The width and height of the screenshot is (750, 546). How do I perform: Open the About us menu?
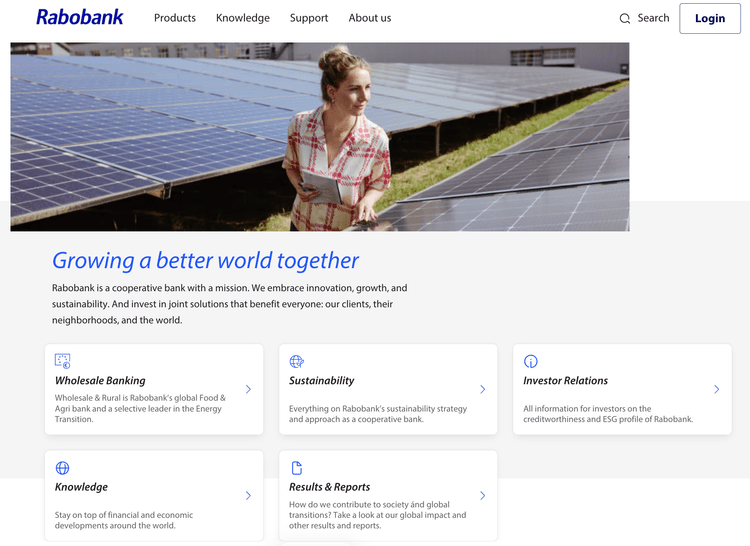click(x=369, y=18)
